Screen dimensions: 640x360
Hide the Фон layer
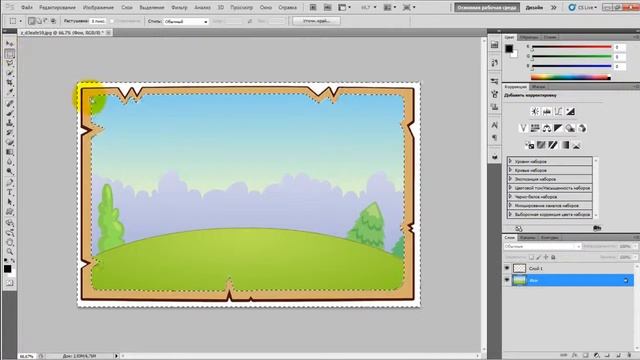tap(507, 280)
